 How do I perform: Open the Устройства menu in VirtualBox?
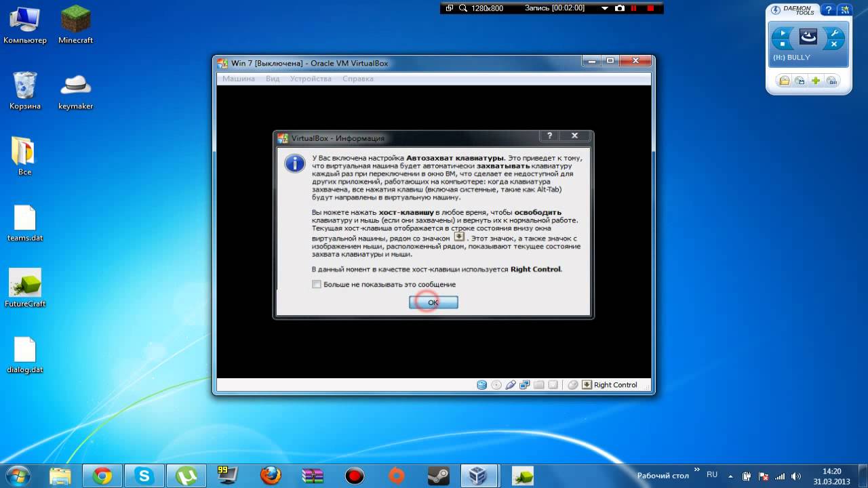(x=311, y=79)
